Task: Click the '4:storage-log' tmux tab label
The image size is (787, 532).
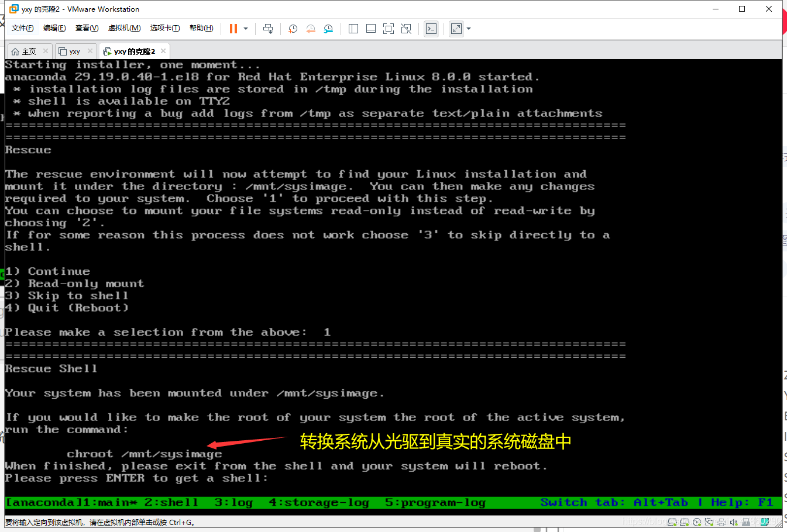Action: pos(319,503)
